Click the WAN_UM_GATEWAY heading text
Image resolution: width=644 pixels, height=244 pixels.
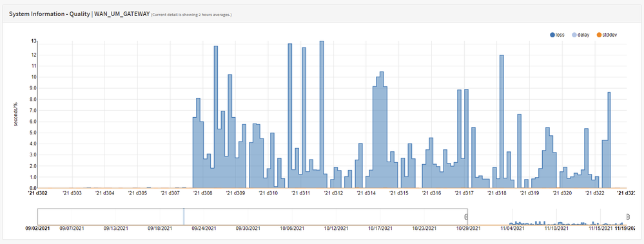pyautogui.click(x=122, y=14)
